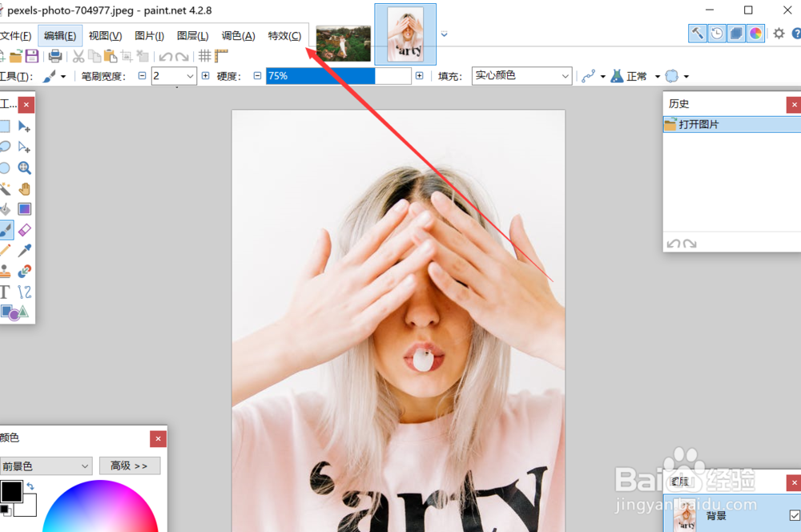Toggle the History window button

tap(717, 34)
